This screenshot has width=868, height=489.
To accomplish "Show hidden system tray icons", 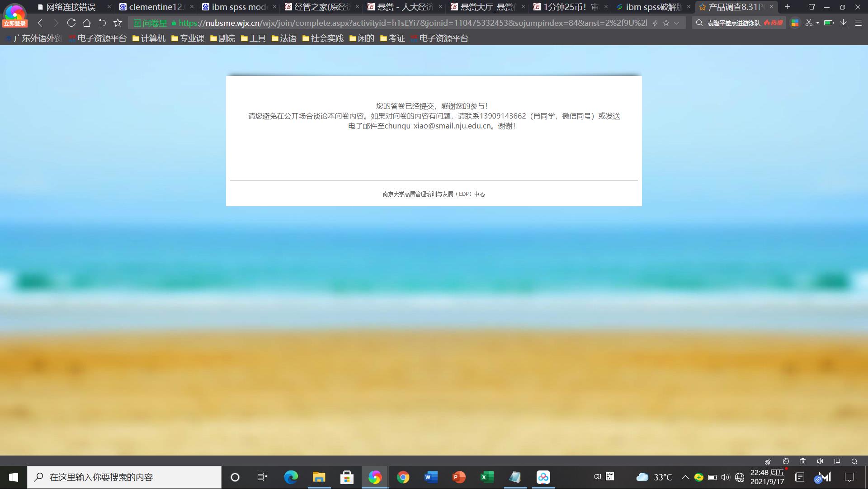I will (685, 477).
